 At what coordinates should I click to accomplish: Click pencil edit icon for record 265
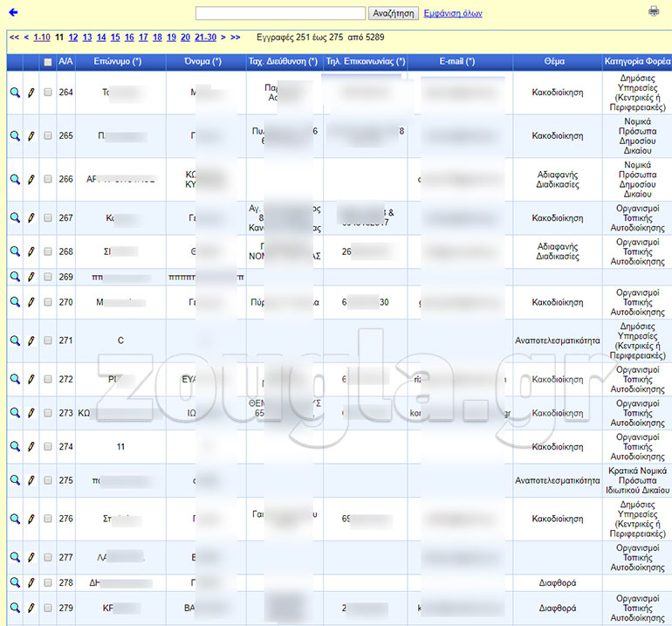pos(31,136)
